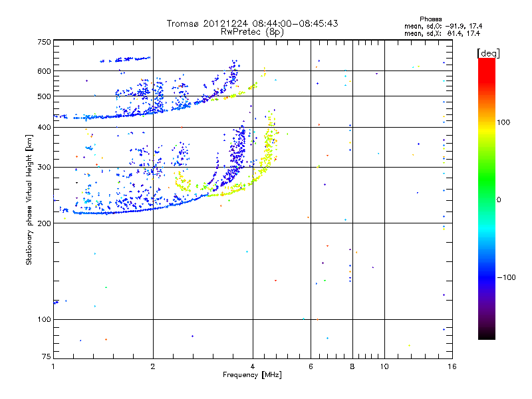
Task: Click the 'Stationary phase Virtual Height [km]' axis title
Action: coord(29,199)
